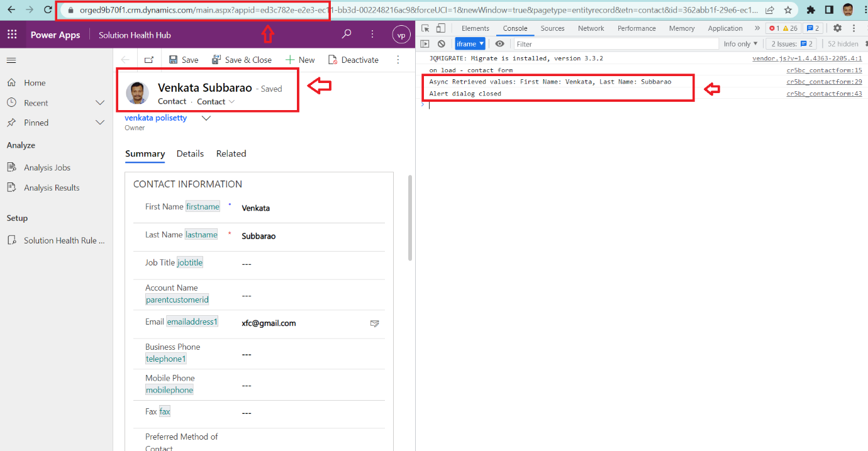868x451 pixels.
Task: Click the Power Apps search magnifier
Action: (x=346, y=34)
